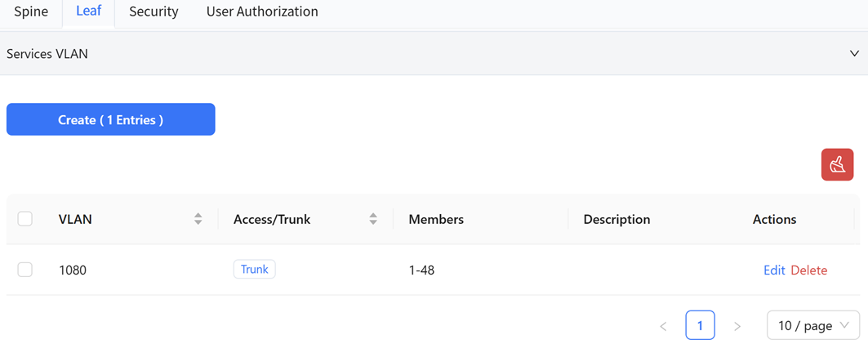Edit the VLAN 1080 entry
868x344 pixels.
[x=774, y=270]
